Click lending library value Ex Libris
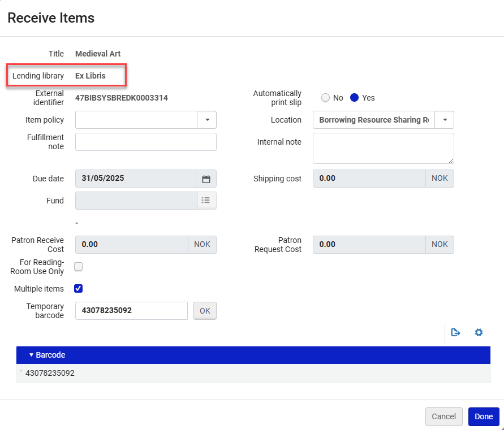 pyautogui.click(x=91, y=76)
